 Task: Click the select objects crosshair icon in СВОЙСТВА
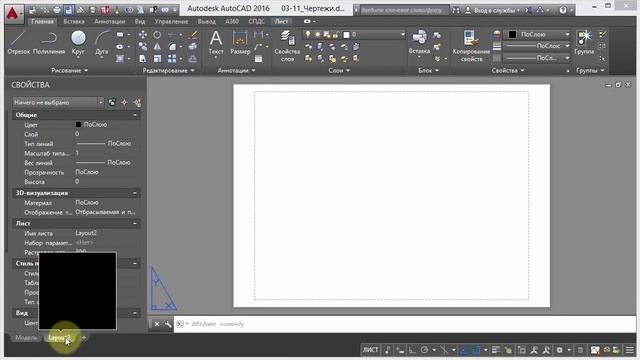pyautogui.click(x=124, y=102)
